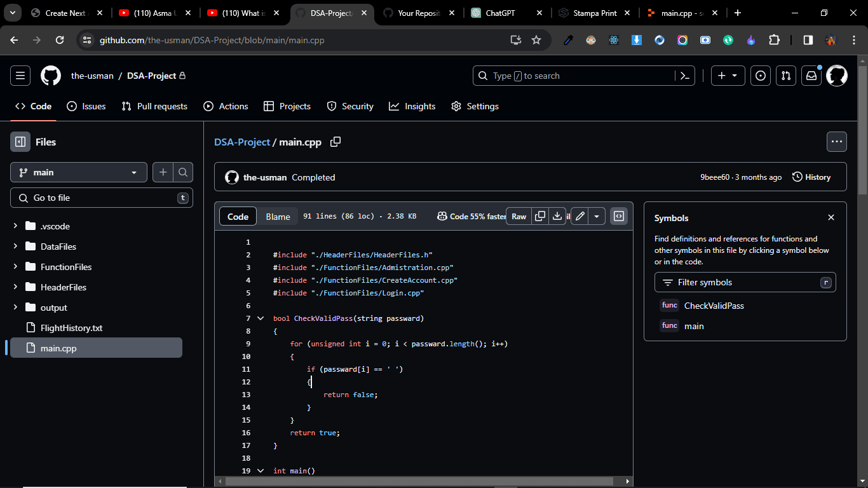Screen dimensions: 868x488
Task: Click the Filter symbols input field
Action: click(x=745, y=282)
